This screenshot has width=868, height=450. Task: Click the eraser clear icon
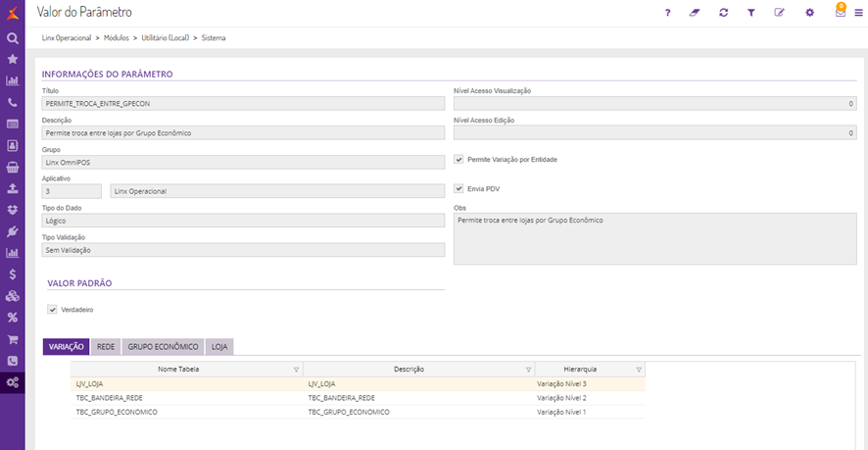[695, 13]
